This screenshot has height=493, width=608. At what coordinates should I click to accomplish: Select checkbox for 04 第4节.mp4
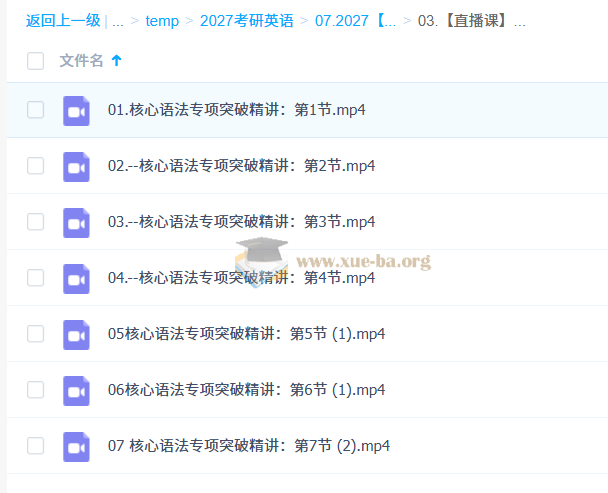pos(36,278)
